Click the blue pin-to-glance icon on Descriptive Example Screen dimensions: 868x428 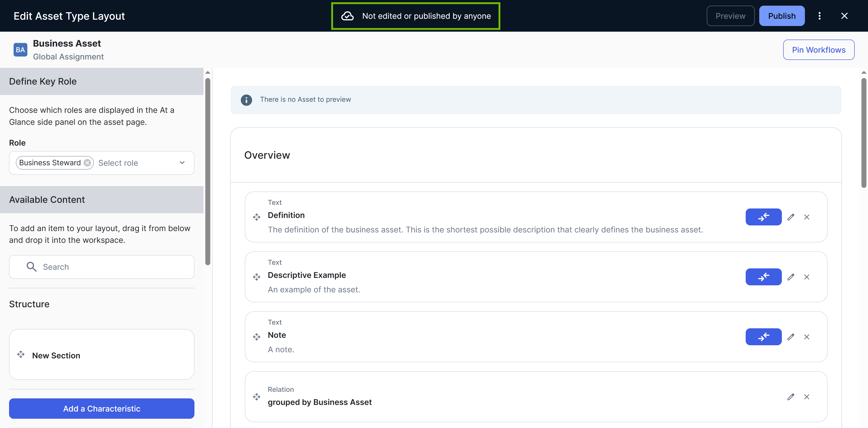(764, 277)
